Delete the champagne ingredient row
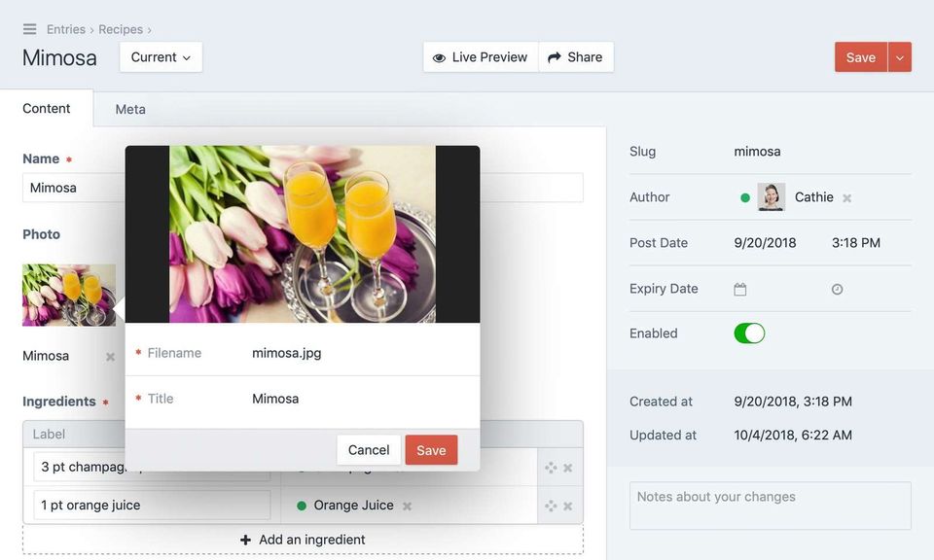The image size is (934, 560). 567,468
